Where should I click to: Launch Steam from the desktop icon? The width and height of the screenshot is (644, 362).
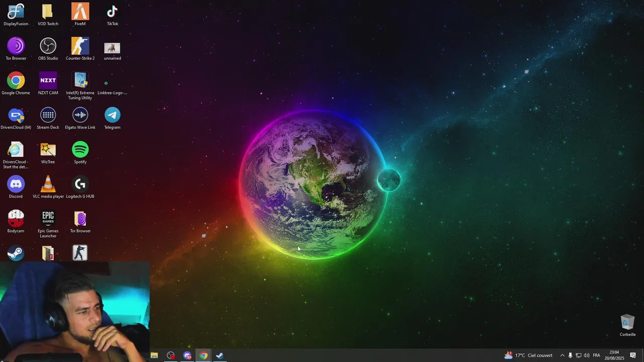pyautogui.click(x=16, y=253)
